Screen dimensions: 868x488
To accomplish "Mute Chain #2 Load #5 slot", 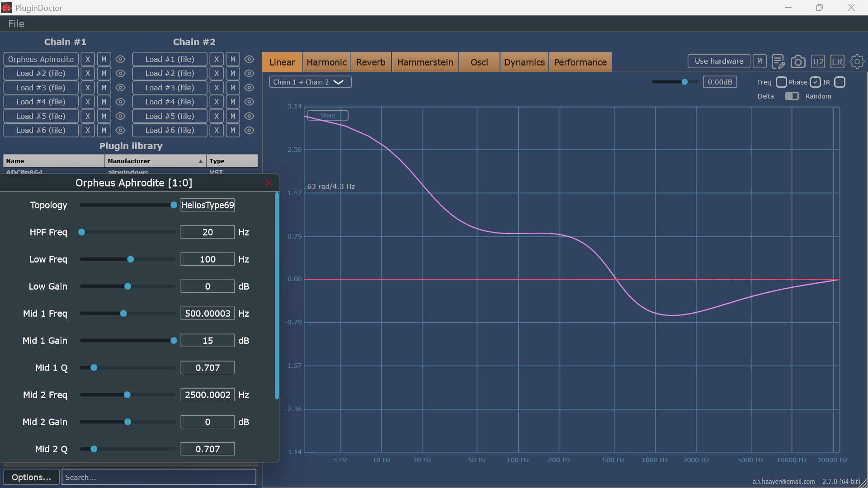I will coord(233,116).
